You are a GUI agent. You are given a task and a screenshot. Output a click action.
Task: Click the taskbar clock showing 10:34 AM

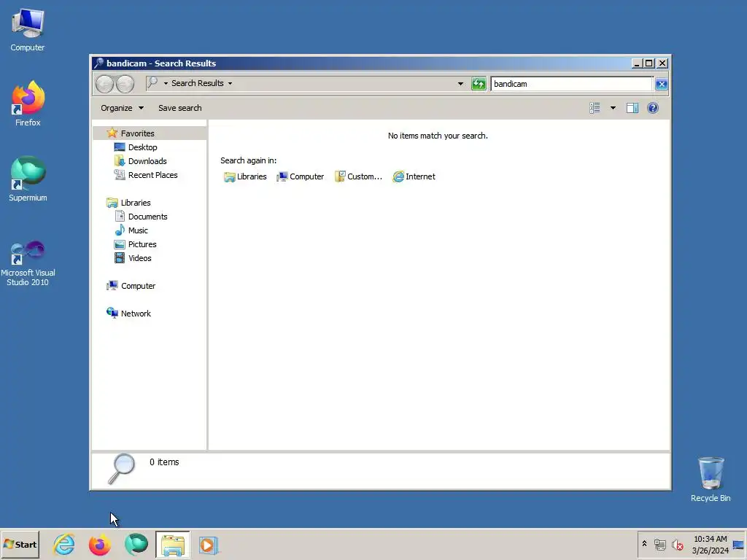tap(710, 545)
